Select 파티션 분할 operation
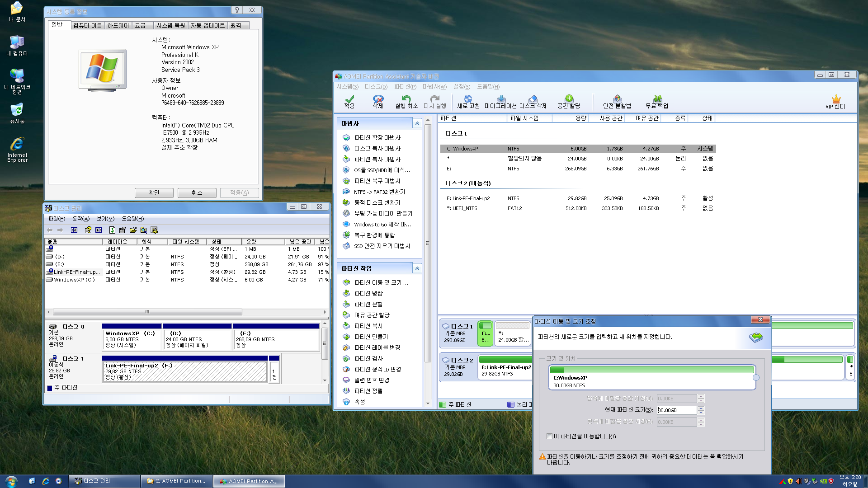The width and height of the screenshot is (868, 488). [x=368, y=304]
